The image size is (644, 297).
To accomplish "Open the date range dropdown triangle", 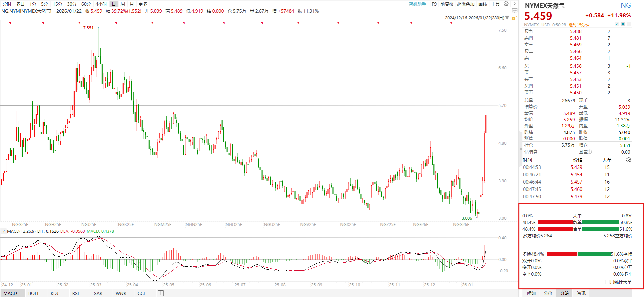I will tap(507, 18).
